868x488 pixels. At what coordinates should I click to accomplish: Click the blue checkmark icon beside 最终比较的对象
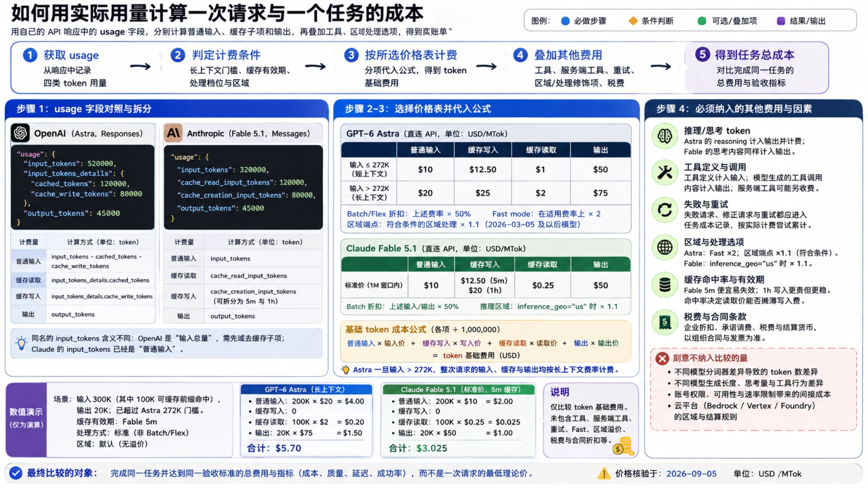[16, 473]
